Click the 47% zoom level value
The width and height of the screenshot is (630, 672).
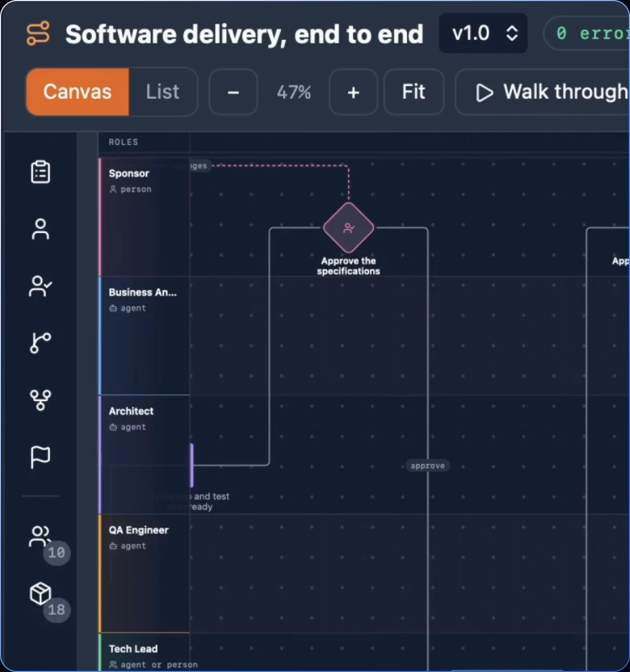coord(293,92)
